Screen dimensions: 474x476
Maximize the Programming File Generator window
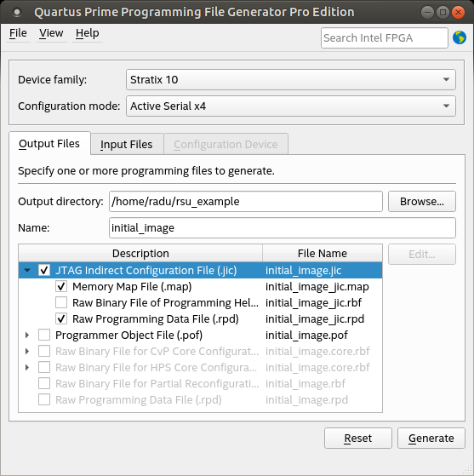(x=443, y=13)
